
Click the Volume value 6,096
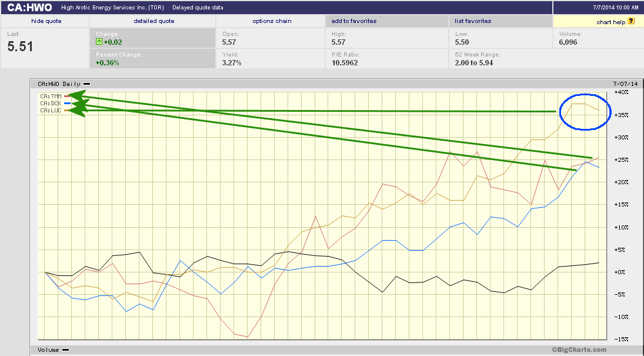[x=568, y=42]
